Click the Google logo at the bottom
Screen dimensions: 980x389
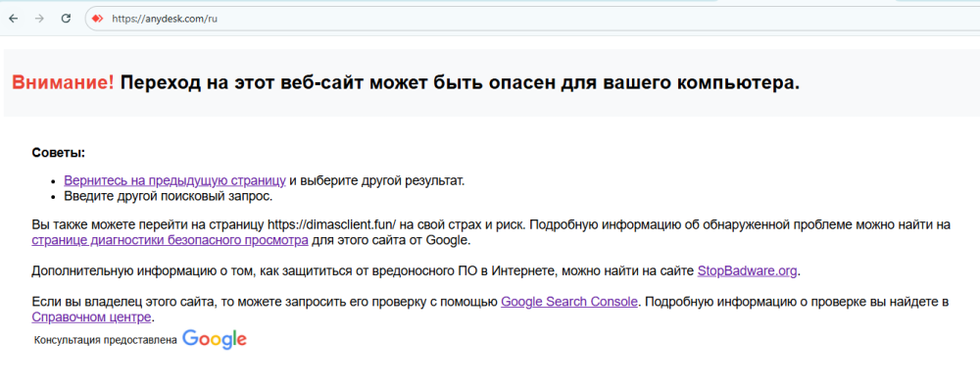tap(215, 339)
